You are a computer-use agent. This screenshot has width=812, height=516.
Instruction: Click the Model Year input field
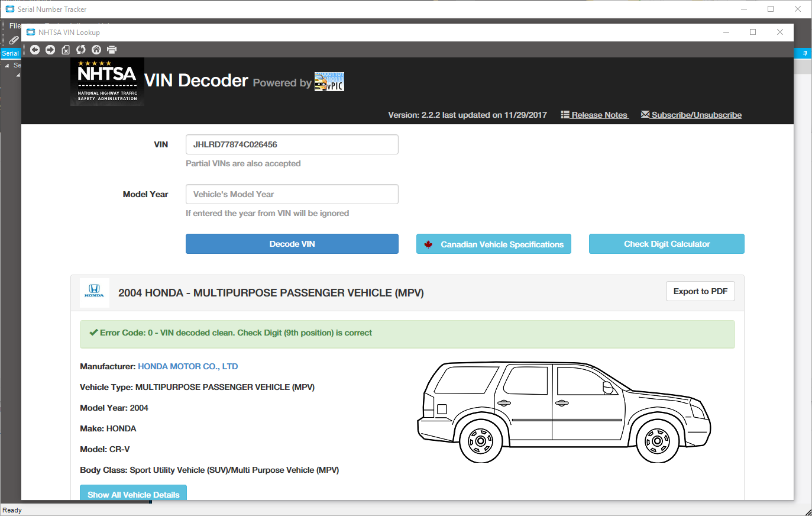coord(292,194)
